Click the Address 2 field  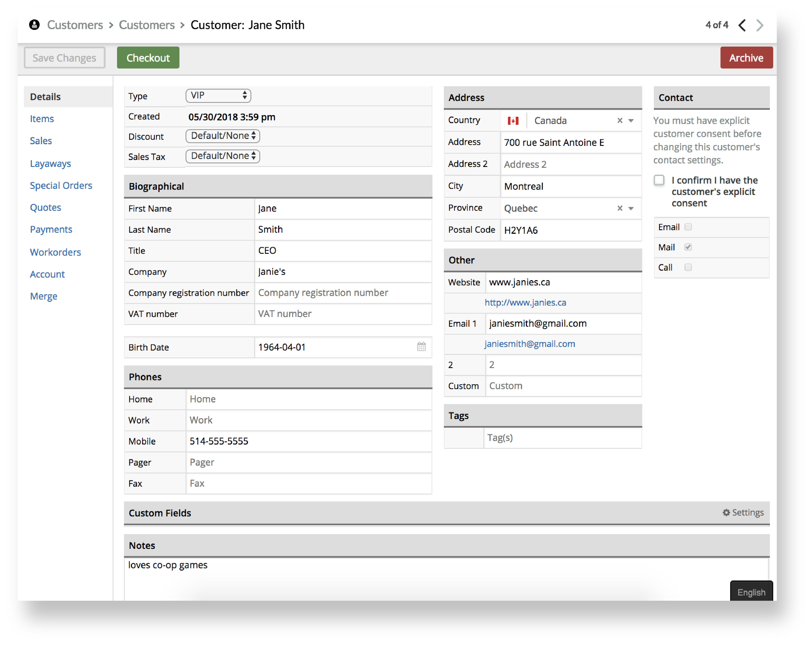(571, 164)
